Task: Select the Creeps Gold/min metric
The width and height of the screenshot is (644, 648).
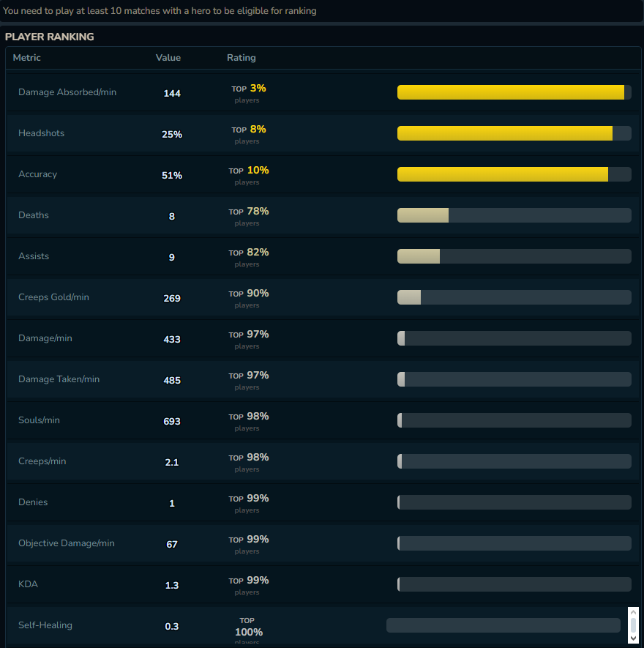Action: click(53, 297)
